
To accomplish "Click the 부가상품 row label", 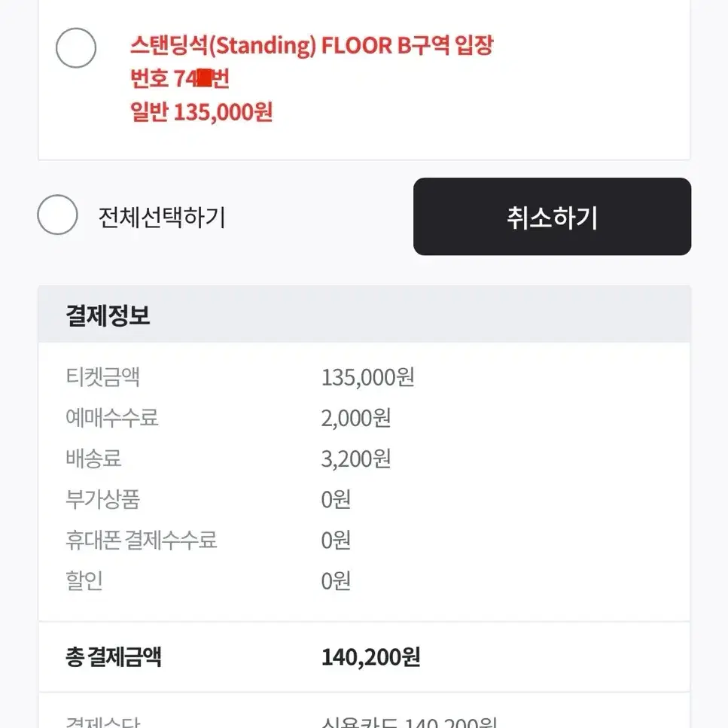I will tap(102, 499).
